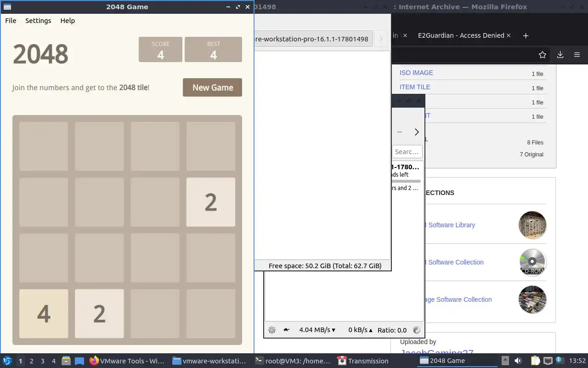Open the Firefox downloads panel
This screenshot has height=368, width=588.
coord(560,55)
